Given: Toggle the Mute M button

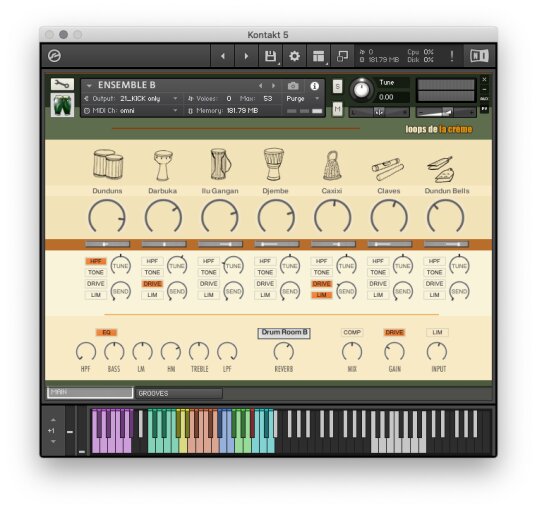Looking at the screenshot, I should pyautogui.click(x=337, y=109).
